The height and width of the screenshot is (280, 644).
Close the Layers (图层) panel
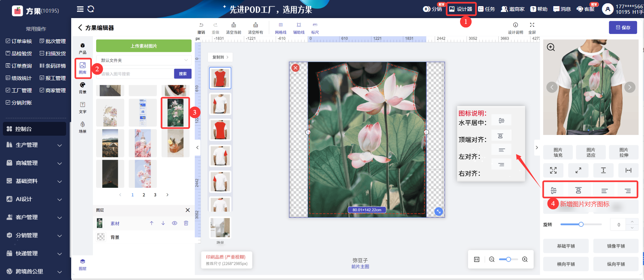(188, 210)
